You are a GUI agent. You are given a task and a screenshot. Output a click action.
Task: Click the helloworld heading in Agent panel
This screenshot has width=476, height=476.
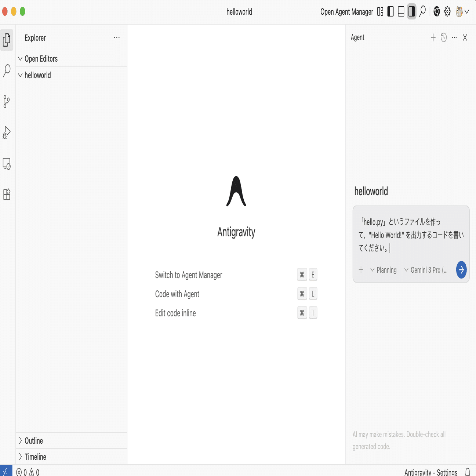click(x=371, y=191)
